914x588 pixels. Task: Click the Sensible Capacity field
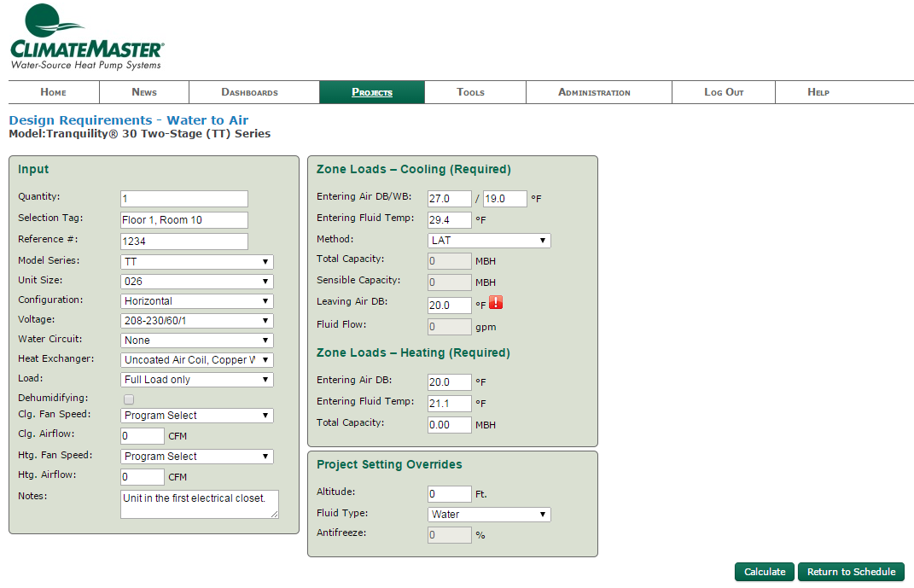tap(450, 282)
